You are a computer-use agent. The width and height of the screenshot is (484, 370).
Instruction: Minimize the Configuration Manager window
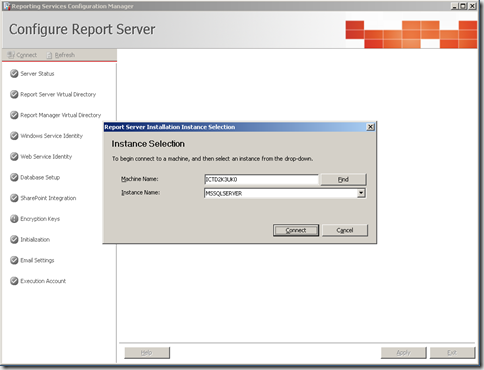coord(455,6)
